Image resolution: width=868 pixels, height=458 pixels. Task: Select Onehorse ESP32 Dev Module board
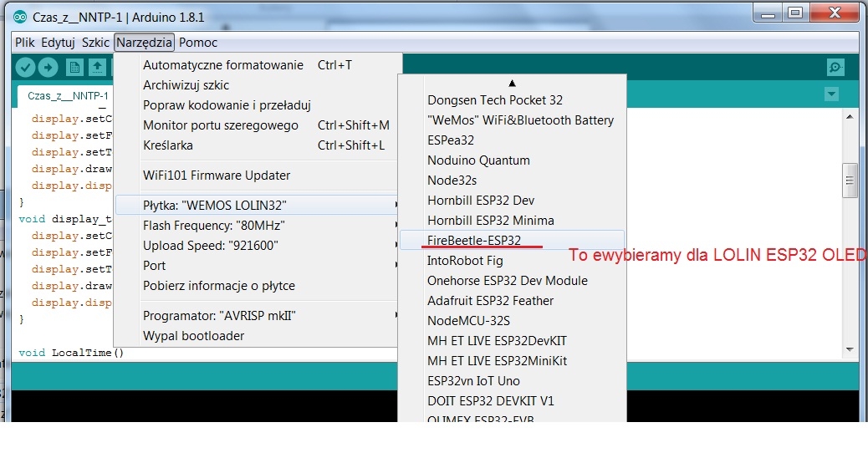(512, 281)
